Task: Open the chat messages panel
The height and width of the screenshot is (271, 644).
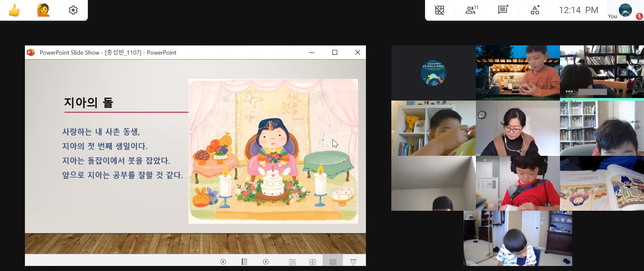Action: click(503, 10)
